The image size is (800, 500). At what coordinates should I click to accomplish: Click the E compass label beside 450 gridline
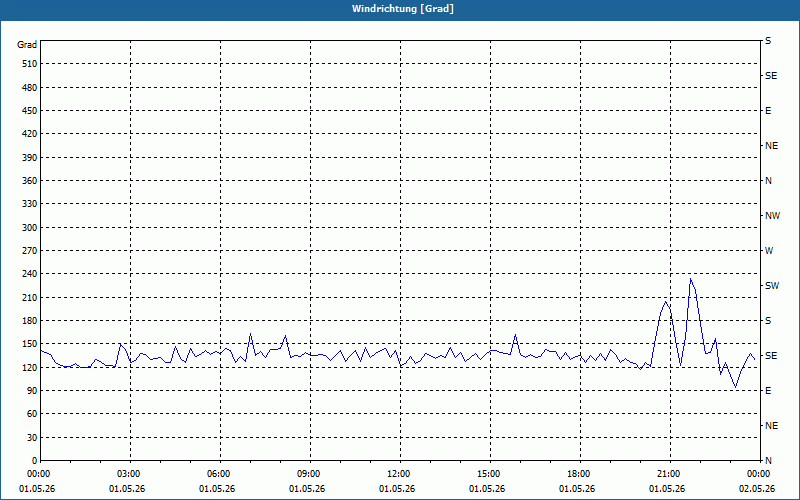coord(768,111)
